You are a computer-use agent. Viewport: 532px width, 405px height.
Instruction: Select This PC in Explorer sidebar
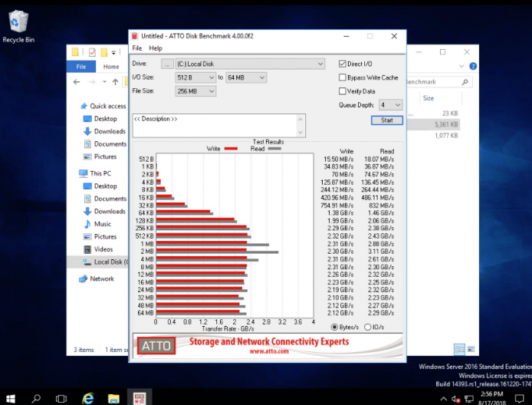point(95,173)
